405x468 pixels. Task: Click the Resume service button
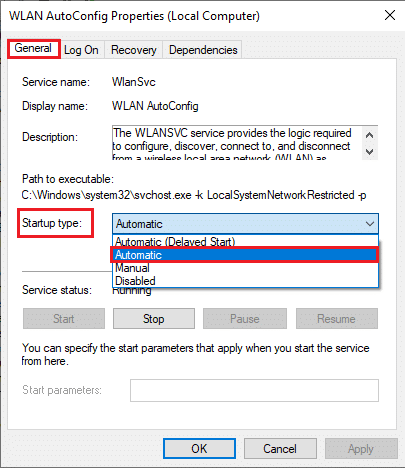pos(337,319)
